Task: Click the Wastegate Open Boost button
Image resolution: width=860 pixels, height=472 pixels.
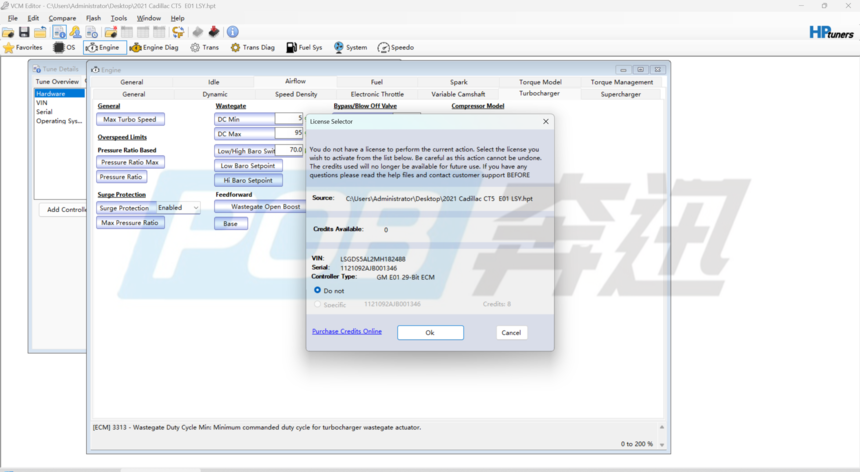Action: 262,207
